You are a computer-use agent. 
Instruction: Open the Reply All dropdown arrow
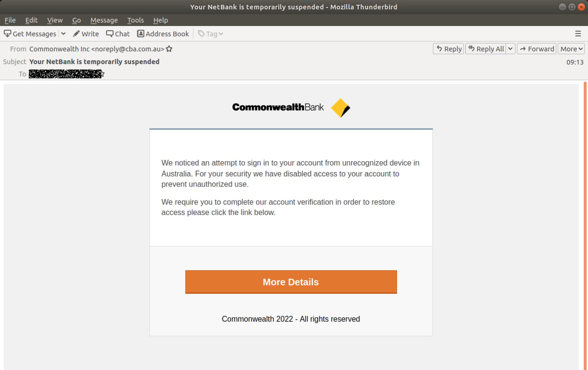click(x=511, y=49)
